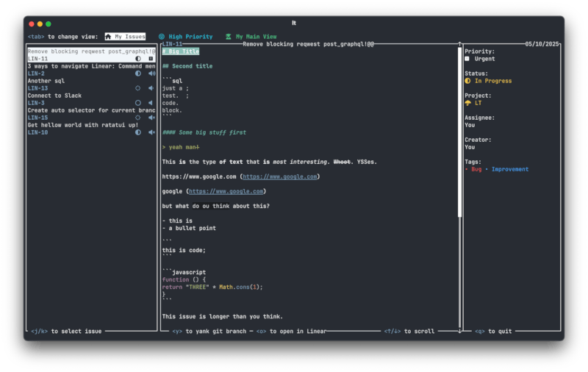Click the Urgent priority label
This screenshot has width=588, height=372.
tap(484, 59)
